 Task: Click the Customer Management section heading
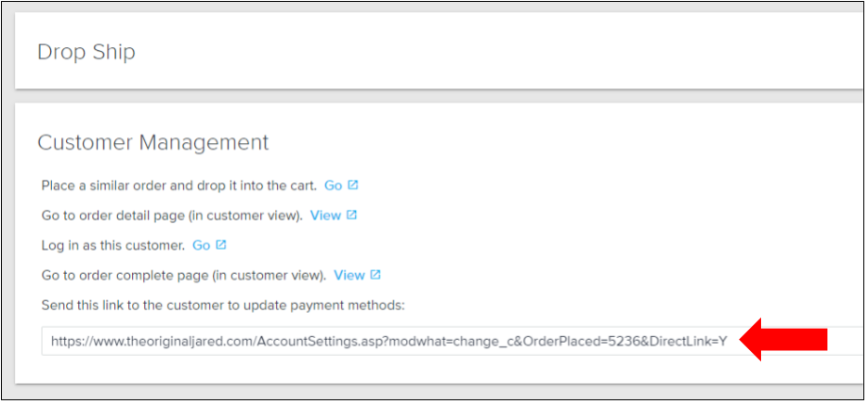click(152, 142)
